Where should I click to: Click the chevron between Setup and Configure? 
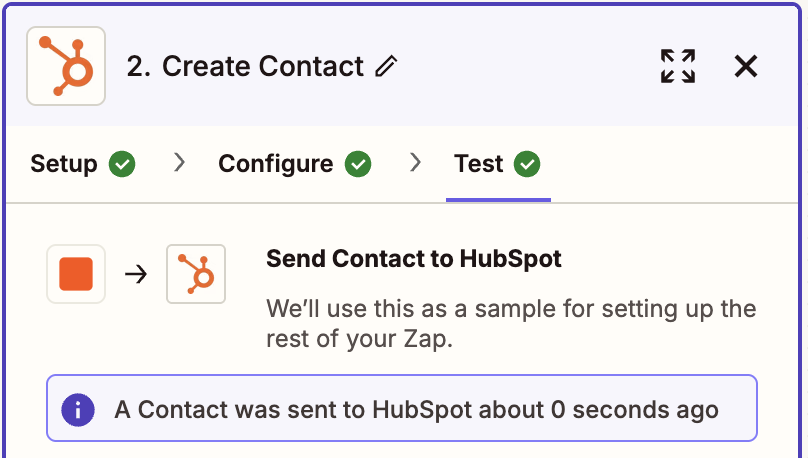point(180,163)
